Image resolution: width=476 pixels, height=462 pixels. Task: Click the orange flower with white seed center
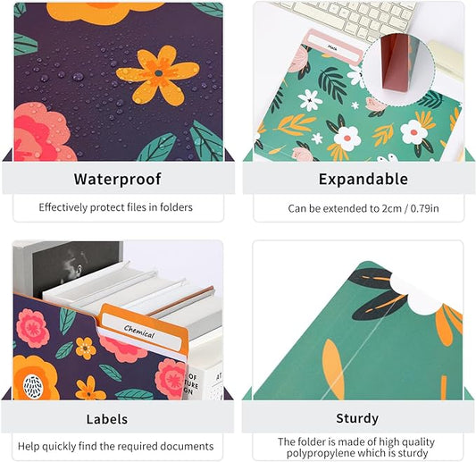(35, 378)
